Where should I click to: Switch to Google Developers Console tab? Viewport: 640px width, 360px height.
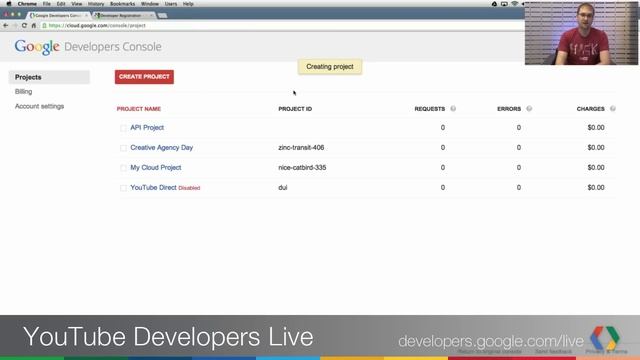(58, 16)
